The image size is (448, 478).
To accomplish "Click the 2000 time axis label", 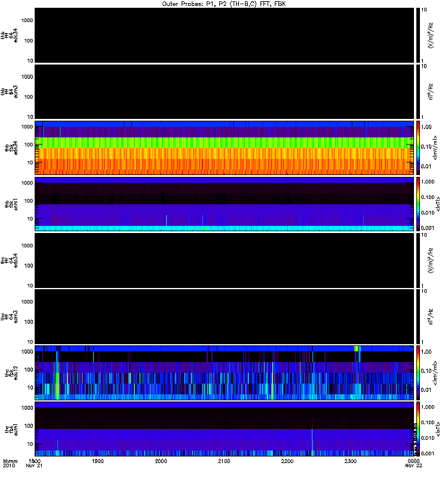I will click(x=161, y=461).
